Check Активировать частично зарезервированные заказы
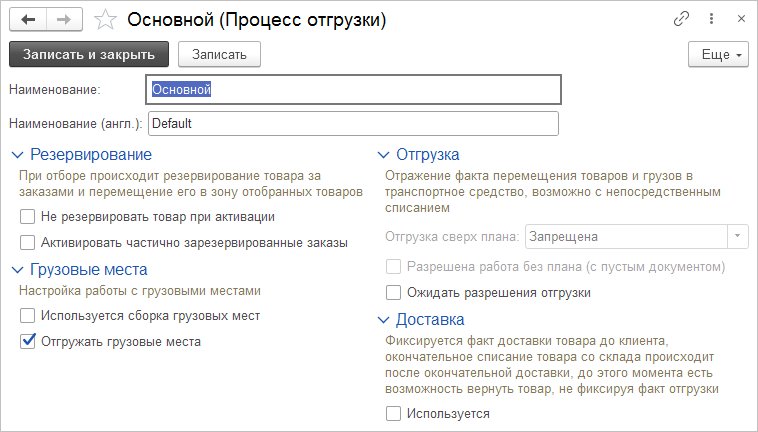The image size is (758, 432). click(28, 242)
